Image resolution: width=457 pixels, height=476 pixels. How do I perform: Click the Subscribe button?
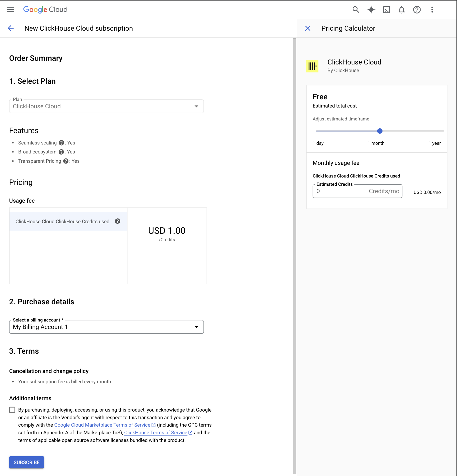[26, 462]
